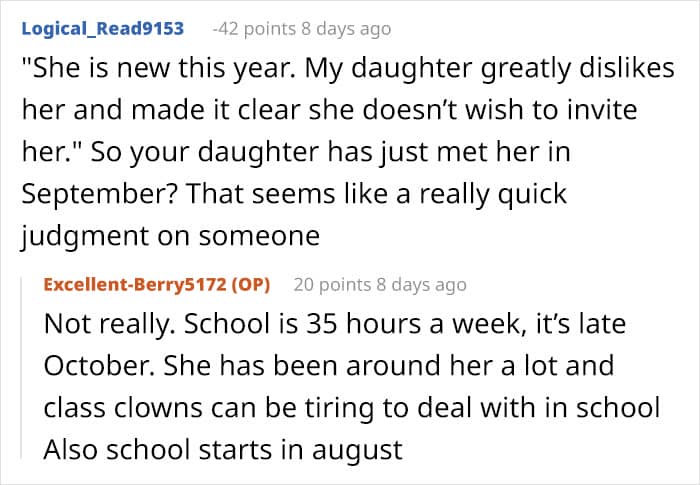Screen dimensions: 700x485
Task: Click the 20 points score
Action: [332, 285]
